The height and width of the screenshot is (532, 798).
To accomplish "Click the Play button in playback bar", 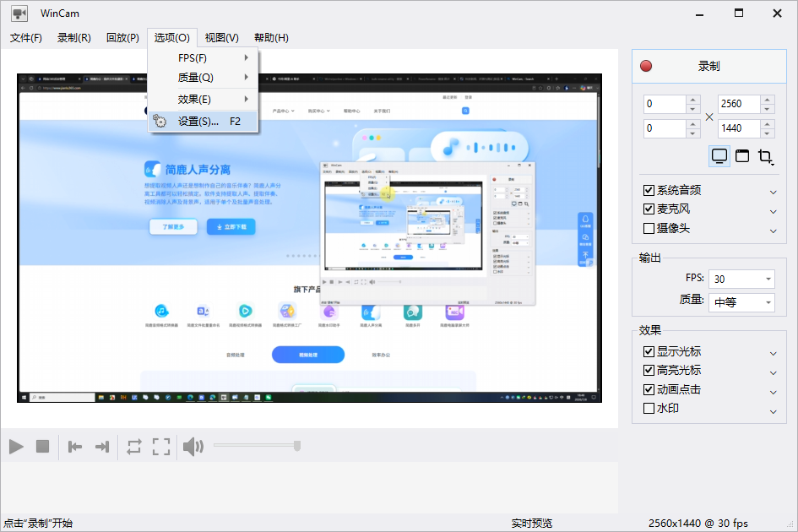I will coord(16,447).
